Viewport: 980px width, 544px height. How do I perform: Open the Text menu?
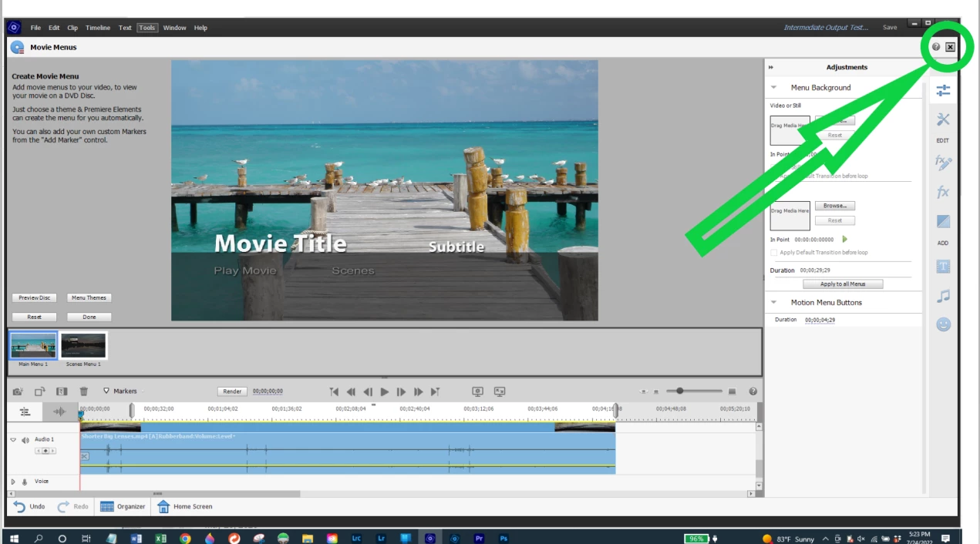(x=125, y=28)
